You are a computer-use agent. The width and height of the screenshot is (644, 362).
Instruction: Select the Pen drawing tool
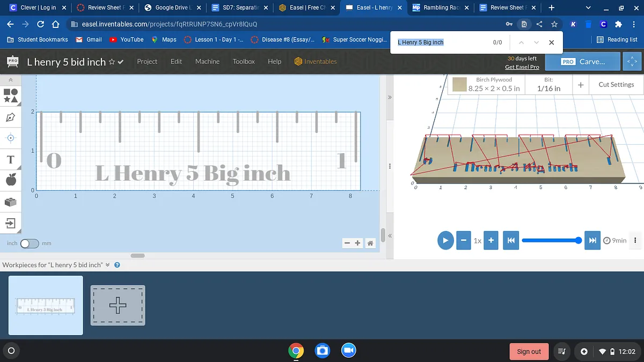click(11, 117)
